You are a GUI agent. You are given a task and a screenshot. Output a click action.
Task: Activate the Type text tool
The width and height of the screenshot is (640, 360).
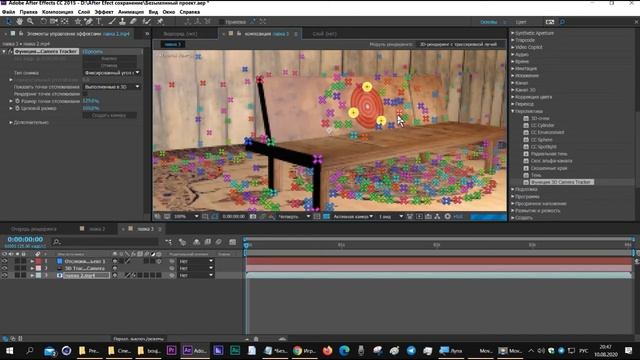click(x=99, y=21)
